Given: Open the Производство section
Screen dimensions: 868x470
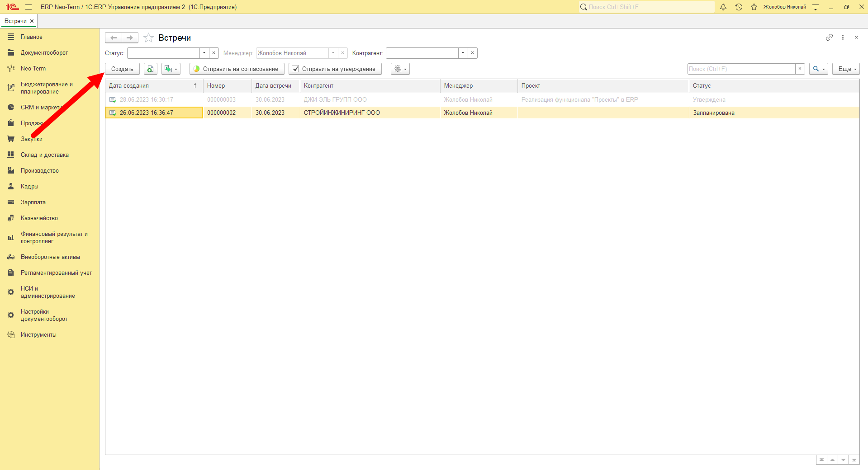Looking at the screenshot, I should (x=39, y=171).
